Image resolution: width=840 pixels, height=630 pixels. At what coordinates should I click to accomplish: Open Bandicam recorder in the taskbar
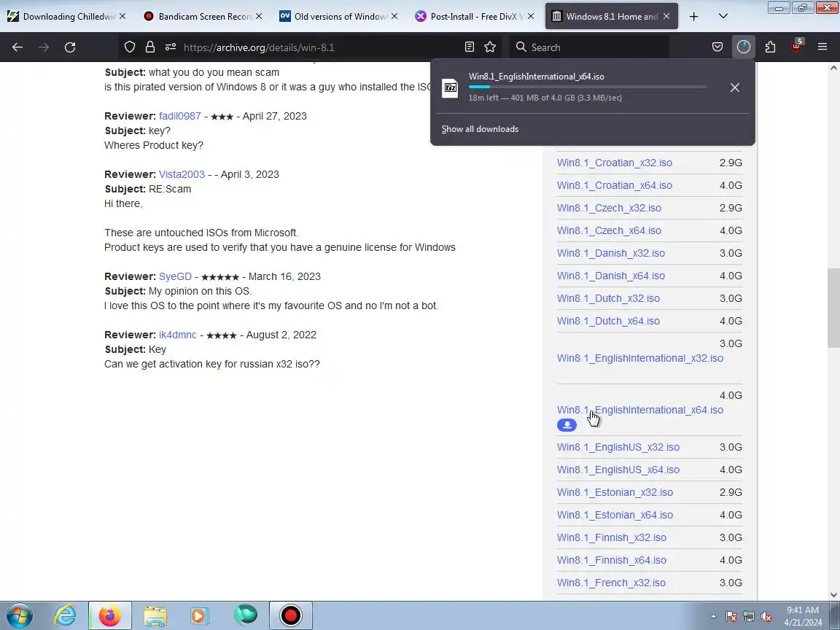291,615
